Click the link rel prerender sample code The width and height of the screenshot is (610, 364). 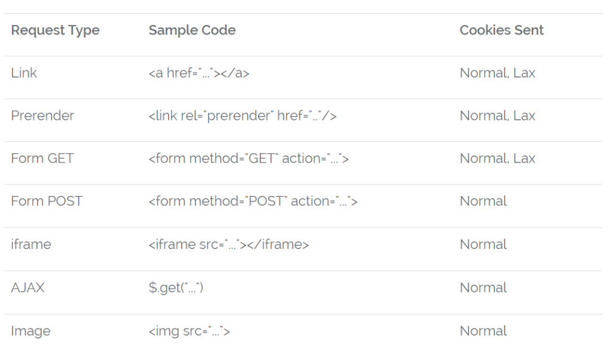point(242,116)
